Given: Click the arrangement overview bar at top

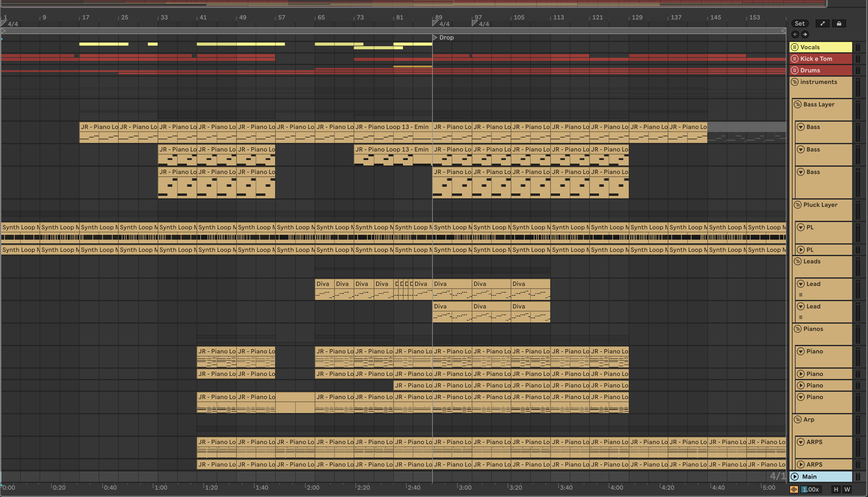Looking at the screenshot, I should (413, 3).
